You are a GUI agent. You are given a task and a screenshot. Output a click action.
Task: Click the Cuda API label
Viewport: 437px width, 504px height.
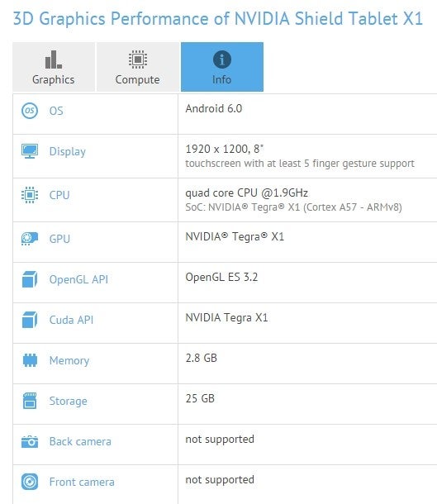coord(71,320)
